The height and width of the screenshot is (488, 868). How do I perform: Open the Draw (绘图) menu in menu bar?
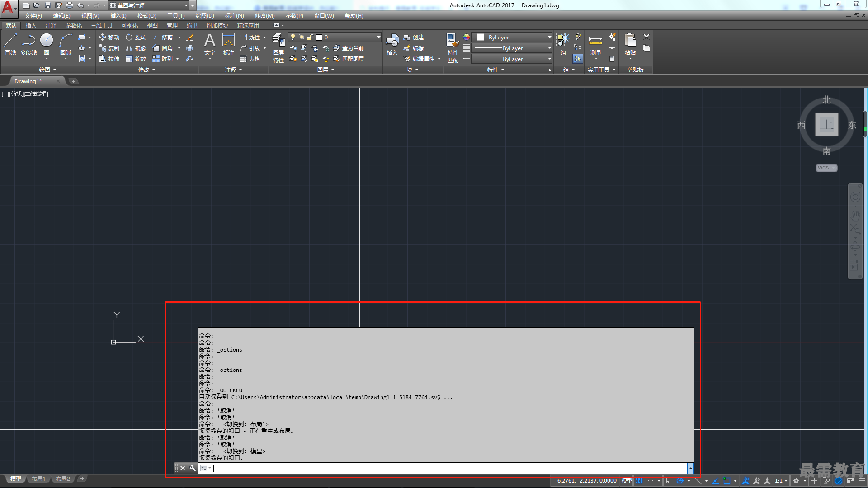click(205, 16)
